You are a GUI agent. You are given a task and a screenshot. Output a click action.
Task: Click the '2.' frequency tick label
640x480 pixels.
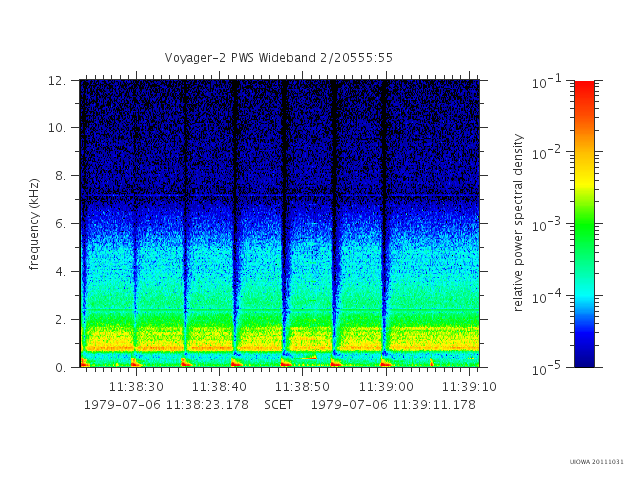(x=60, y=320)
